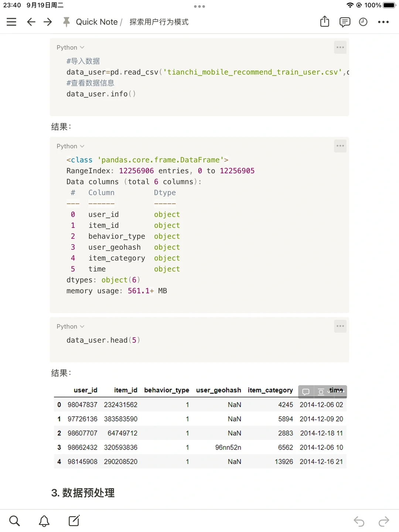This screenshot has width=399, height=532.
Task: Tap cell 2014-12-18 11 in the table
Action: (321, 433)
